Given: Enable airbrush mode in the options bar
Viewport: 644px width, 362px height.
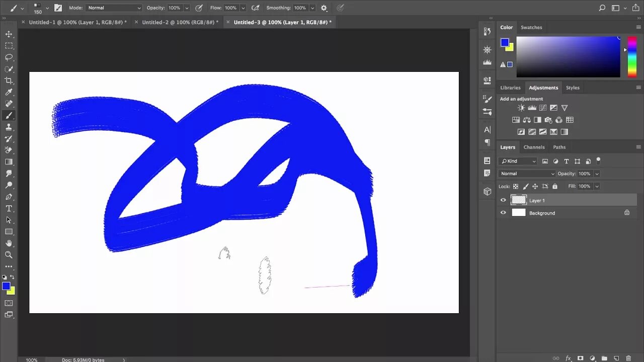Looking at the screenshot, I should click(255, 8).
